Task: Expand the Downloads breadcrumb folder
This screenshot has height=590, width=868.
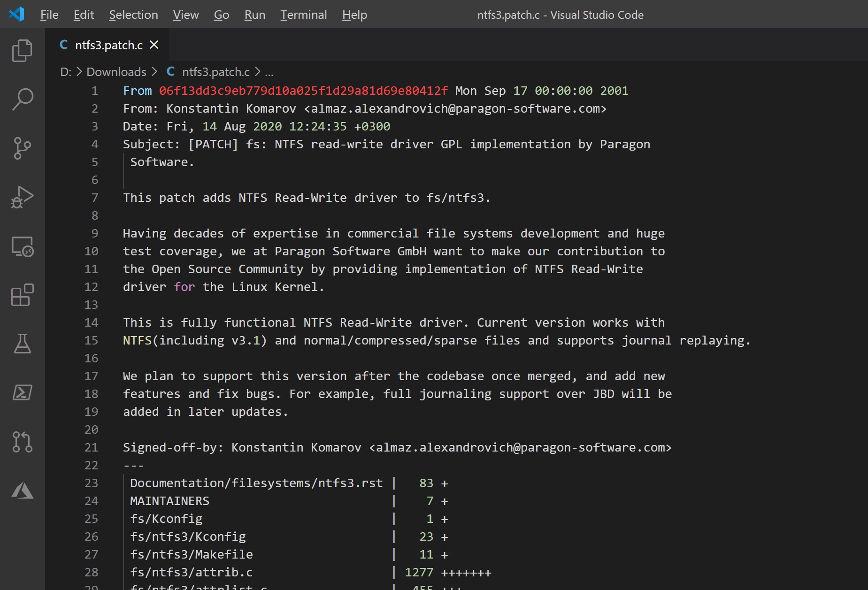Action: click(x=116, y=72)
